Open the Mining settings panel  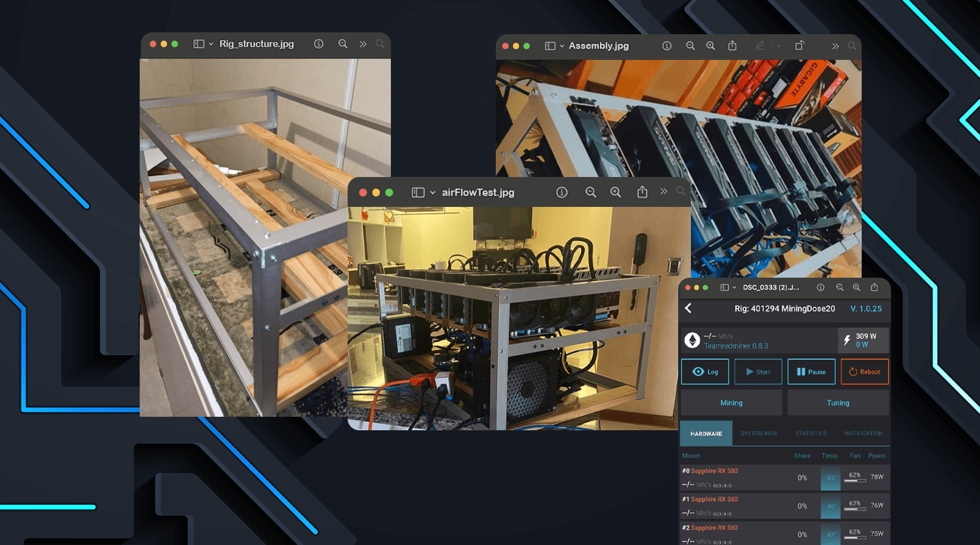[x=731, y=403]
